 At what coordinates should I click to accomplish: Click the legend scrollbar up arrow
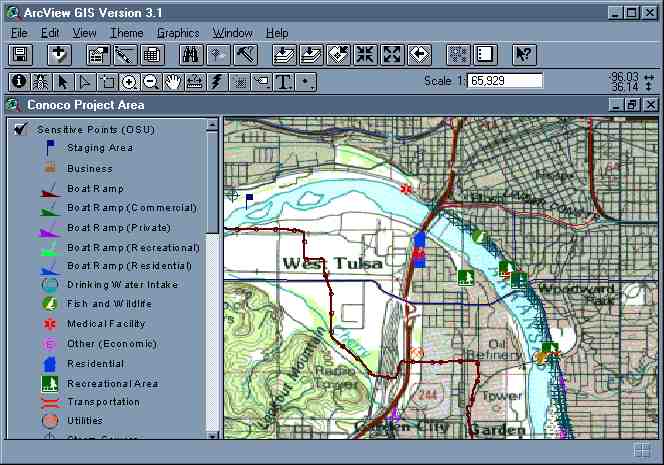(212, 125)
